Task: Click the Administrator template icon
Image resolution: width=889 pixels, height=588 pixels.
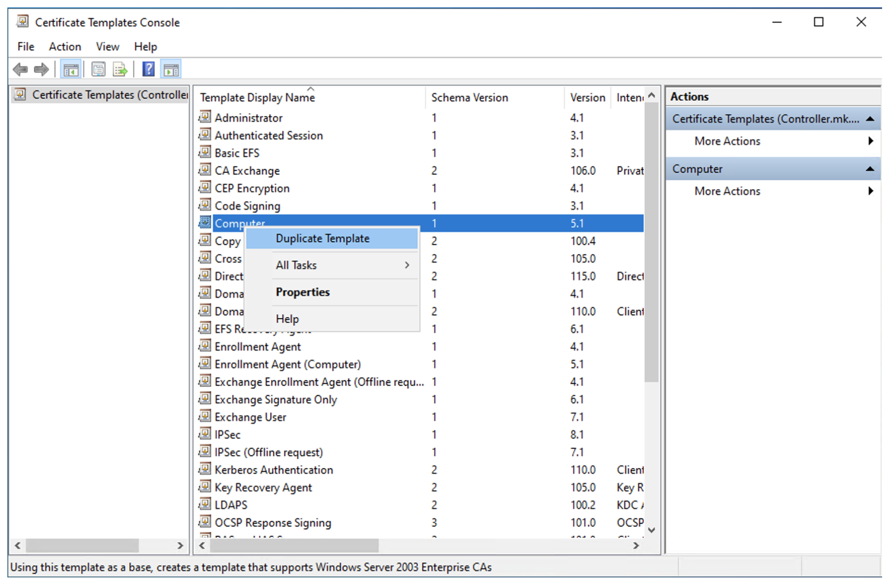Action: [205, 117]
